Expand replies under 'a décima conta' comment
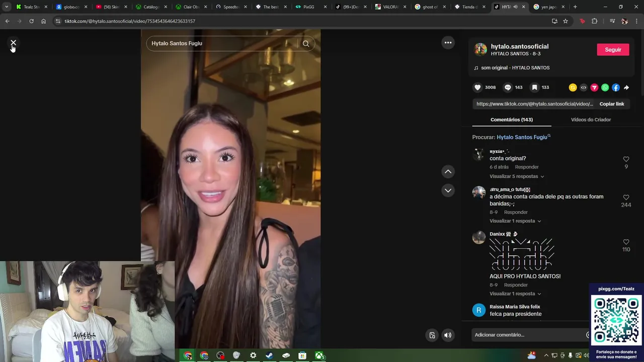Viewport: 644px width, 362px height. (x=515, y=221)
